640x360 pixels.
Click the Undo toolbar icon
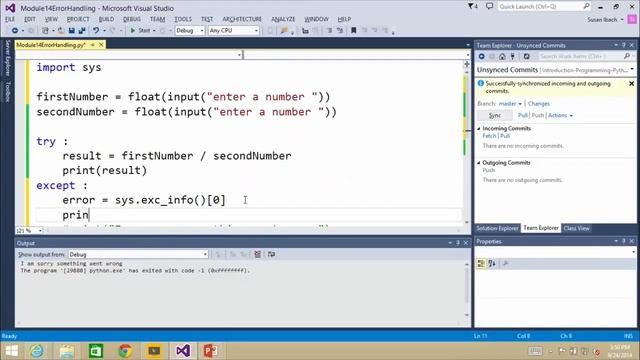(x=96, y=31)
